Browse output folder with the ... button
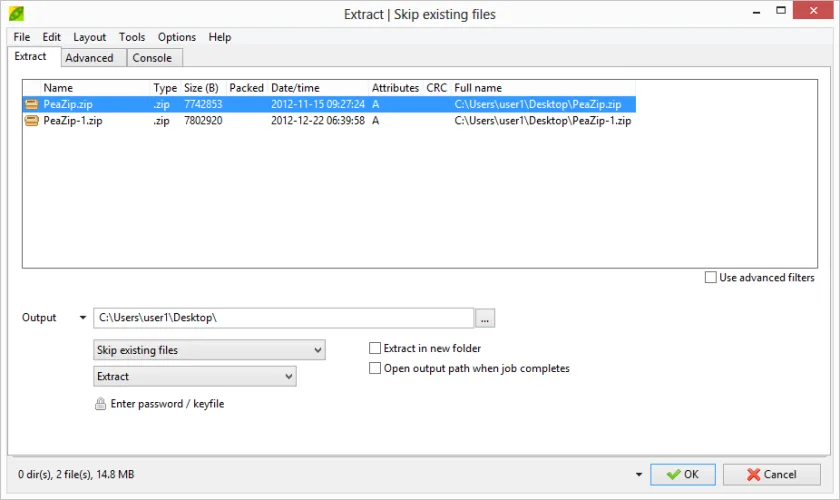The image size is (840, 500). click(x=485, y=318)
